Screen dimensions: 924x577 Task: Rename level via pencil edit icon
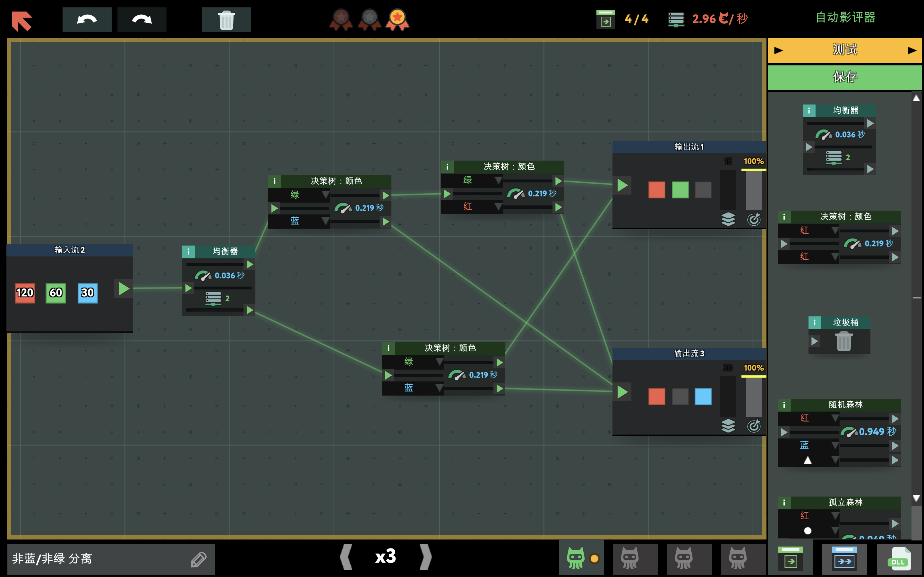(x=198, y=559)
